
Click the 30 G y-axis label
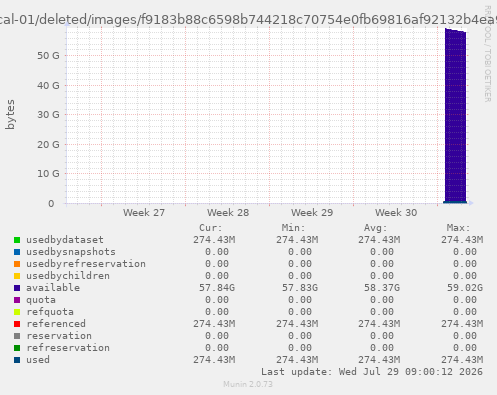(48, 115)
